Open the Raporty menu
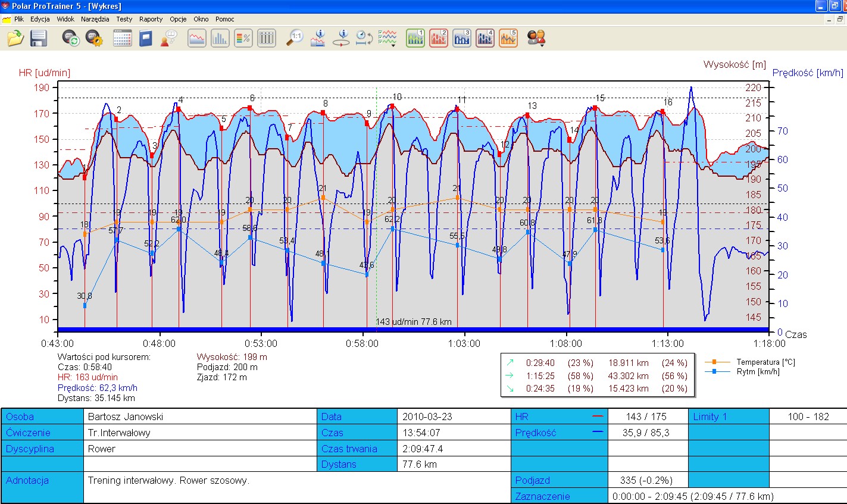The width and height of the screenshot is (847, 504). [151, 19]
